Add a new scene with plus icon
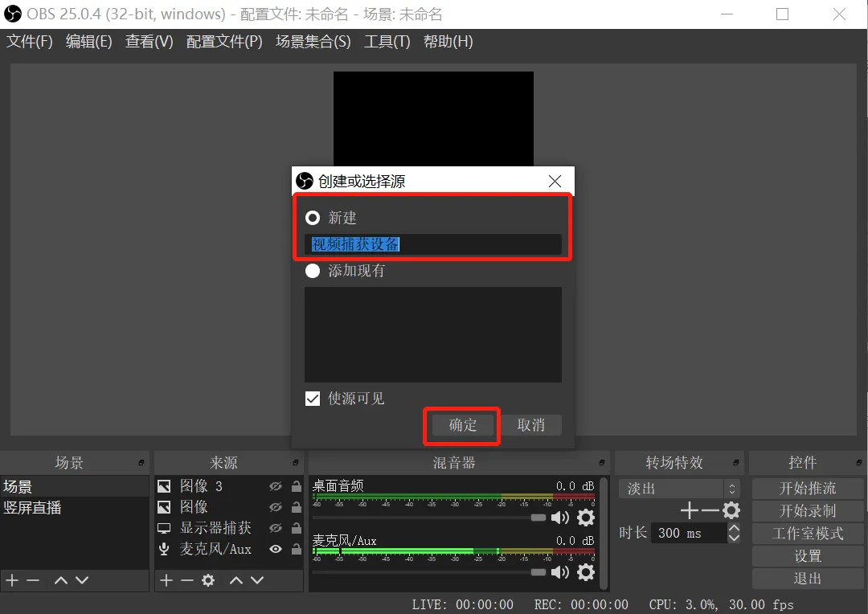The height and width of the screenshot is (614, 868). [12, 580]
